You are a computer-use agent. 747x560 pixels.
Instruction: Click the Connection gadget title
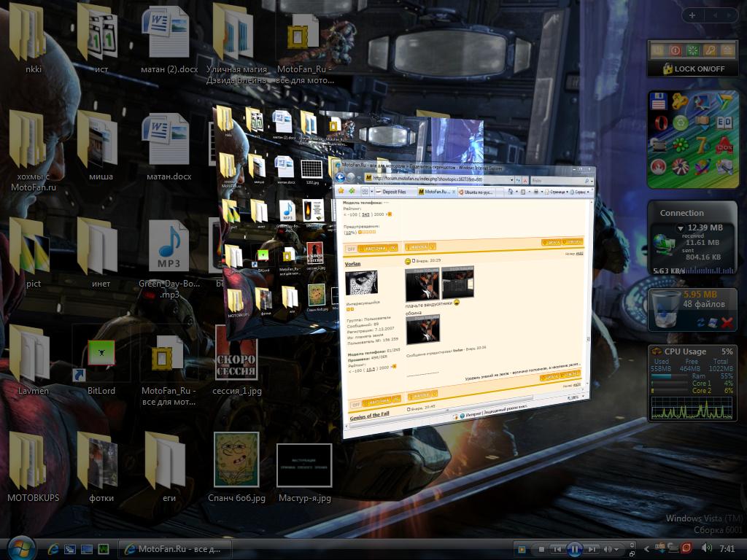(682, 213)
